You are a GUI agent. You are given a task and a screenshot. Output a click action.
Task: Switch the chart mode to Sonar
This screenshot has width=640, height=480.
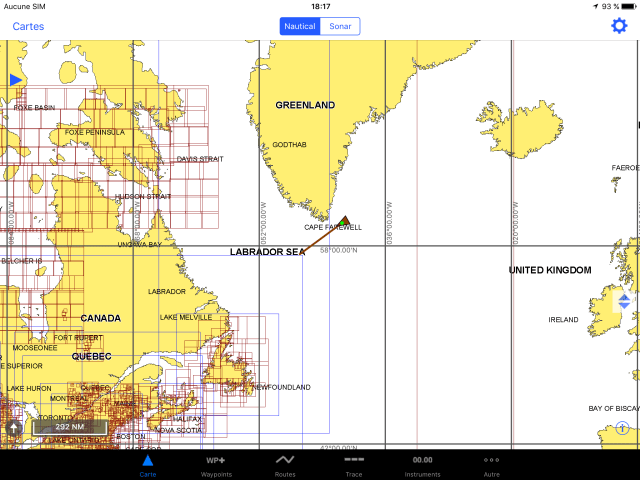pyautogui.click(x=340, y=27)
